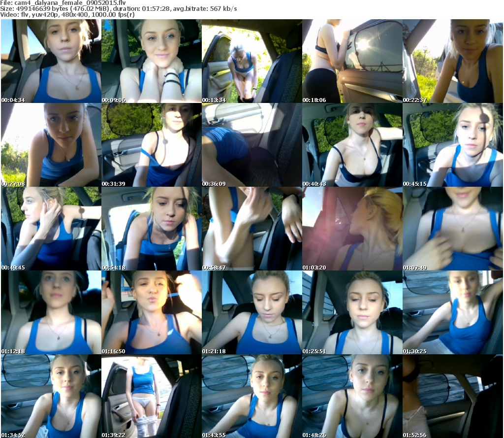Click the frame timestamped 00:49:45
Image resolution: width=504 pixels, height=438 pixels.
pos(51,229)
